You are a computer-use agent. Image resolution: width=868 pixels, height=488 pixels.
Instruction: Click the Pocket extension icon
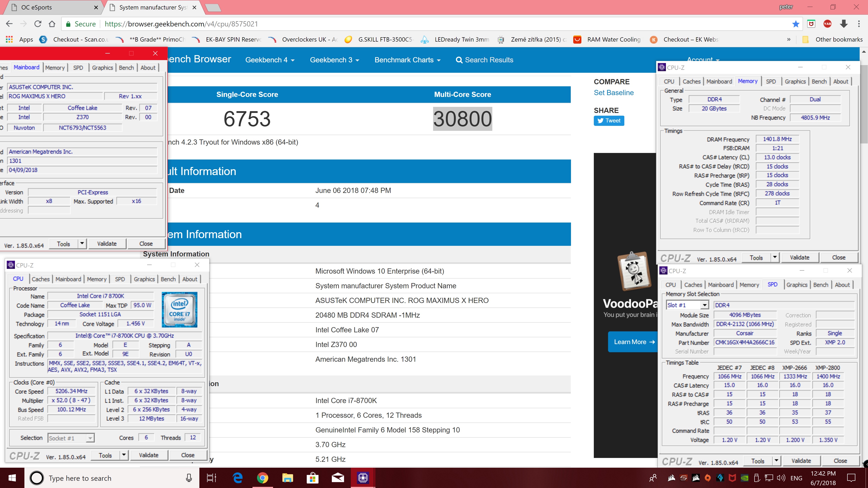point(811,24)
